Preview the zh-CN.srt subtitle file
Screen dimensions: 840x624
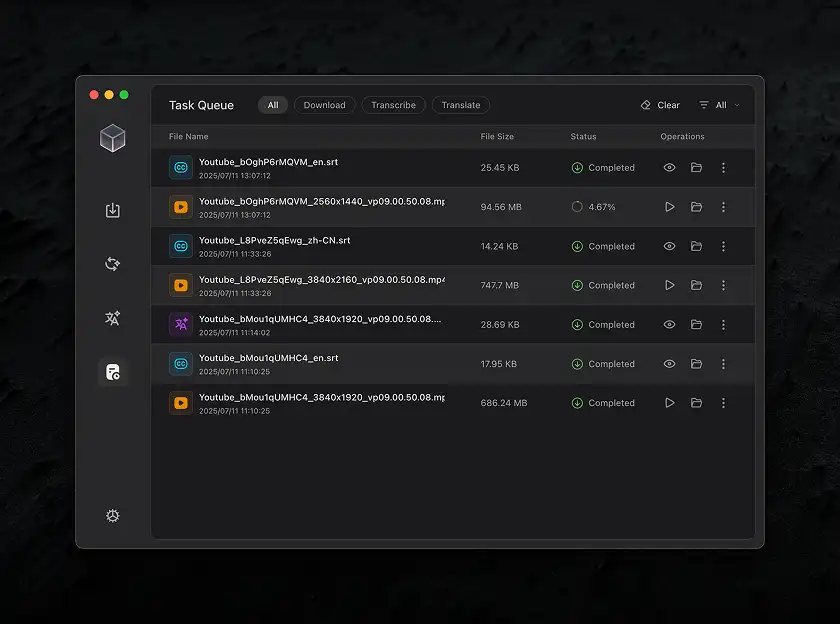point(670,246)
